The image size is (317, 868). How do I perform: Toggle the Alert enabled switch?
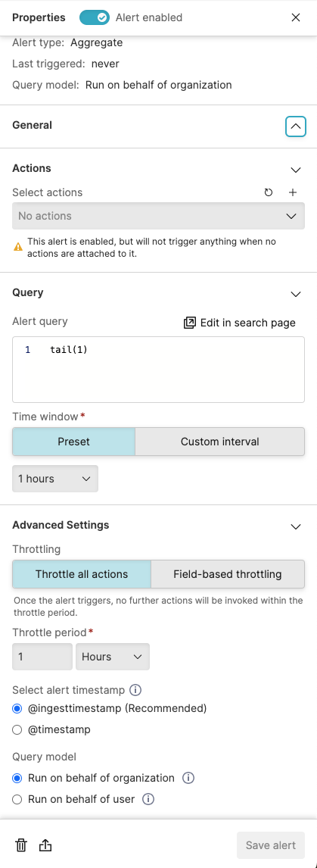tap(95, 17)
